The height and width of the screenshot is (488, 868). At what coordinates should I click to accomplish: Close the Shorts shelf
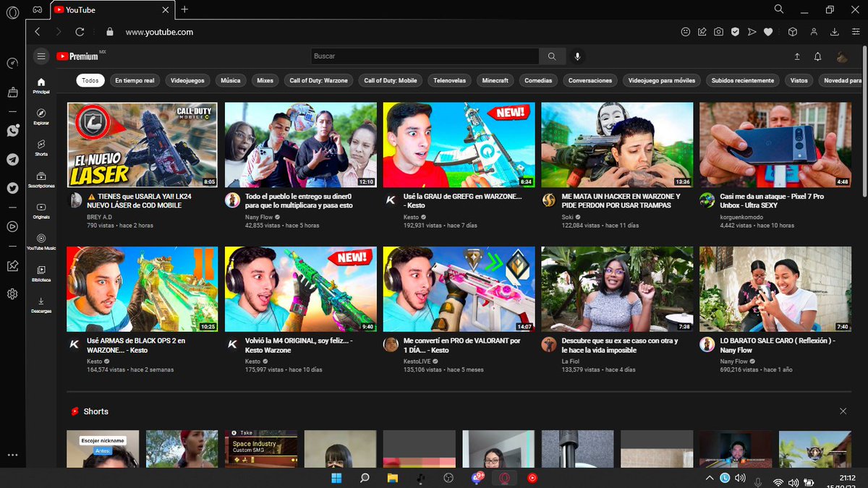843,411
